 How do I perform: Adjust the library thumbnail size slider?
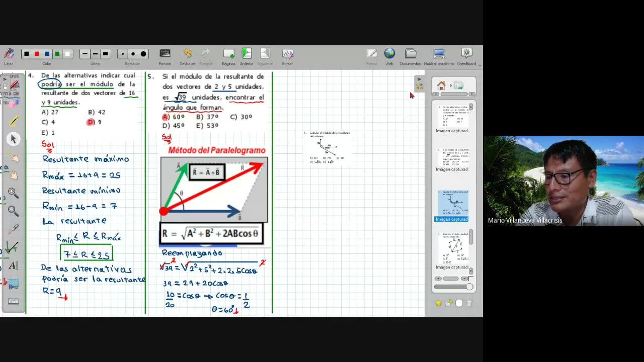coord(454,287)
